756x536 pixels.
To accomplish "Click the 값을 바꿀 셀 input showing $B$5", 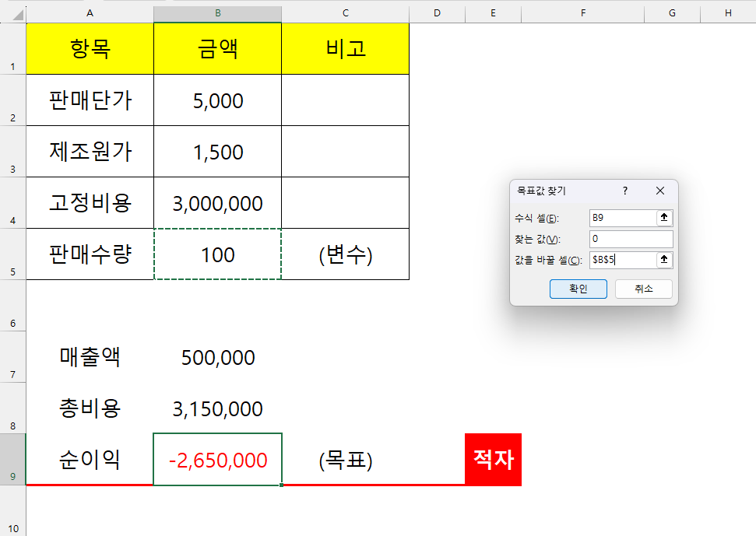I will tap(623, 261).
